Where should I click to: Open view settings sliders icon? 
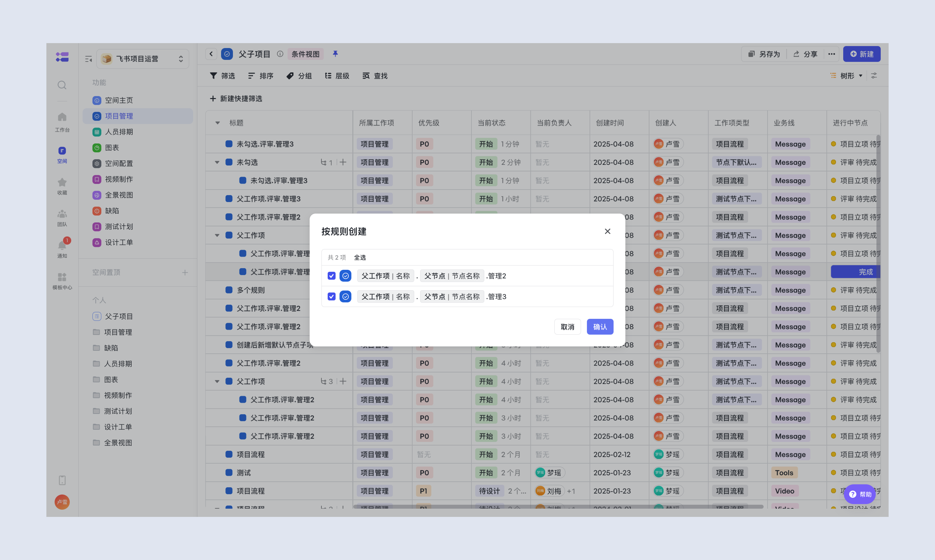coord(874,76)
